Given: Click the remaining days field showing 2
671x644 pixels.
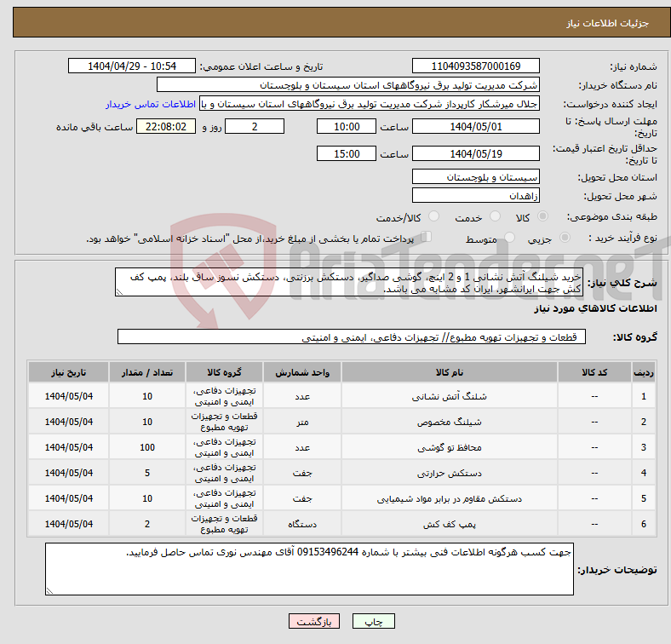Looking at the screenshot, I should tap(255, 127).
